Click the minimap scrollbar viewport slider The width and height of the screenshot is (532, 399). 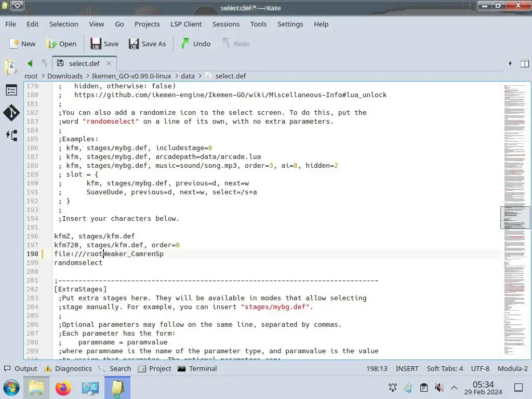515,218
